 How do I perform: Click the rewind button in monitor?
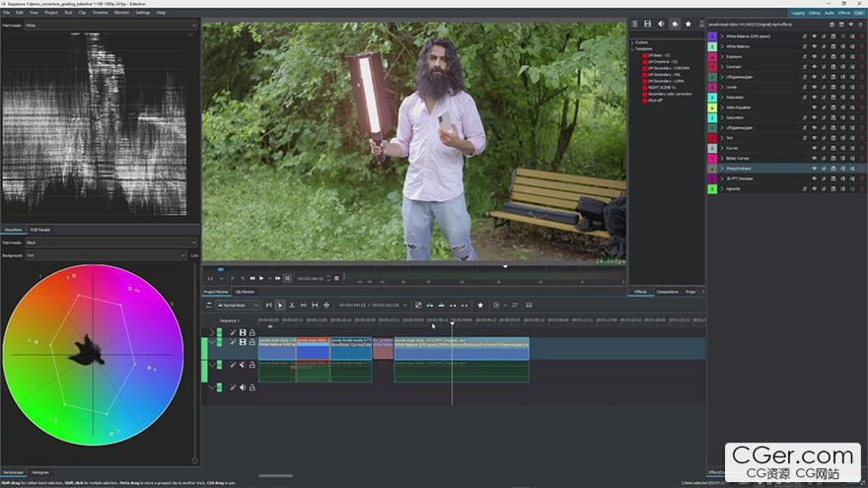pyautogui.click(x=253, y=278)
